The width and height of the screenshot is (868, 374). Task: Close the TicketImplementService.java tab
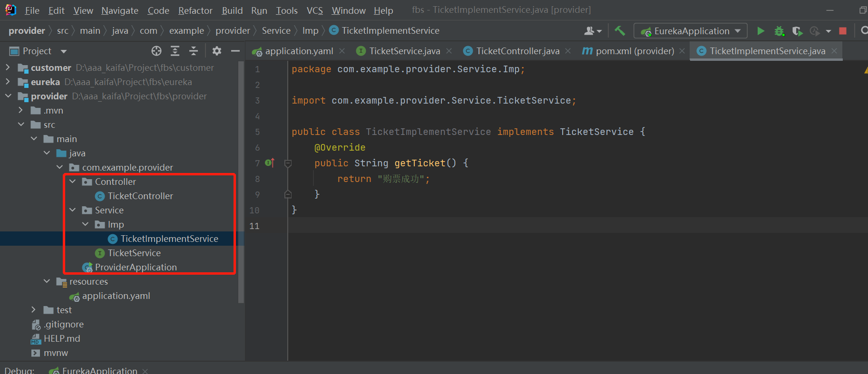[x=834, y=51]
